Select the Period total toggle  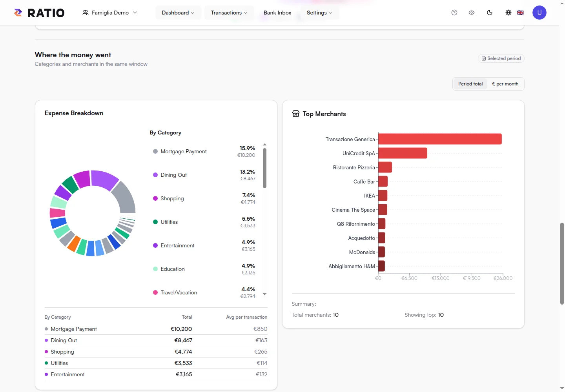coord(470,84)
